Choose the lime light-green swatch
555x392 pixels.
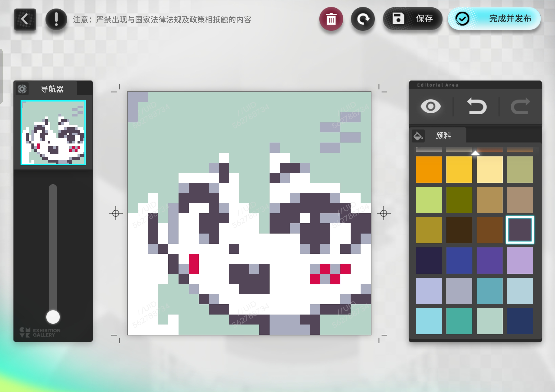tap(429, 200)
